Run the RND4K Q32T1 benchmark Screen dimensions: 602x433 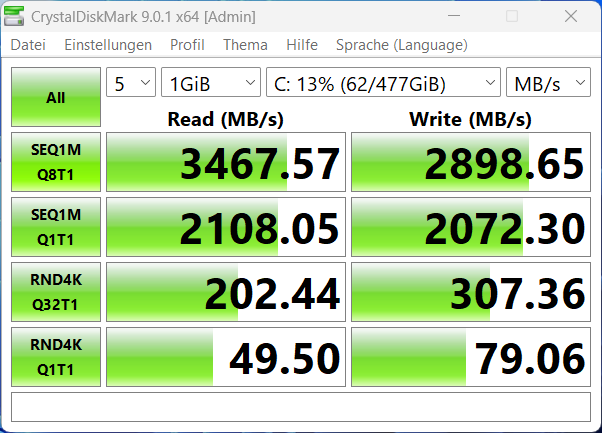coord(56,292)
